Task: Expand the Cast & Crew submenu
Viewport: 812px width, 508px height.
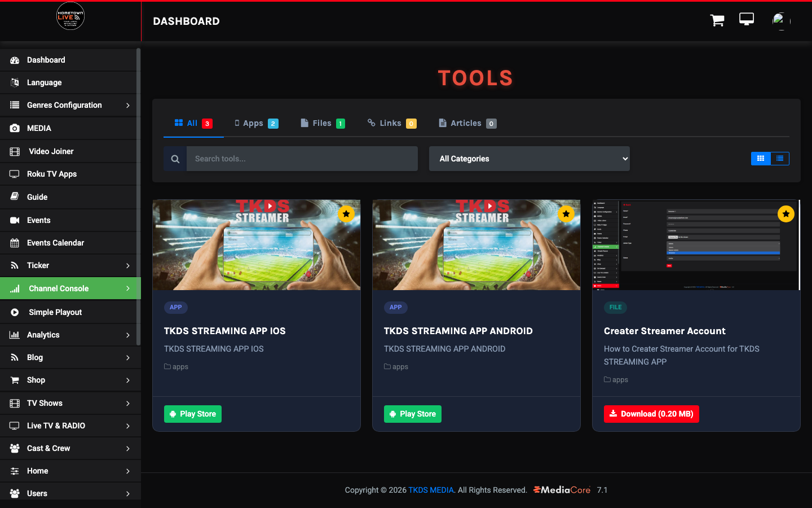Action: pos(128,448)
